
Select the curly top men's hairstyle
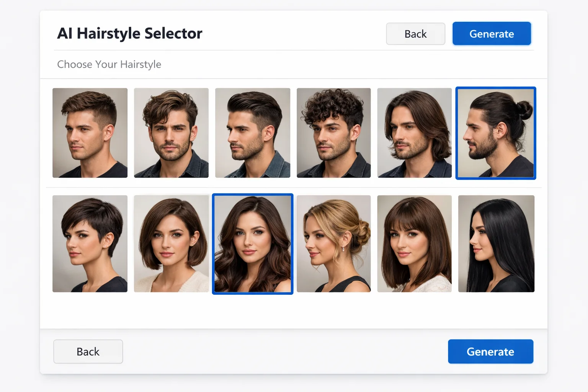click(334, 133)
